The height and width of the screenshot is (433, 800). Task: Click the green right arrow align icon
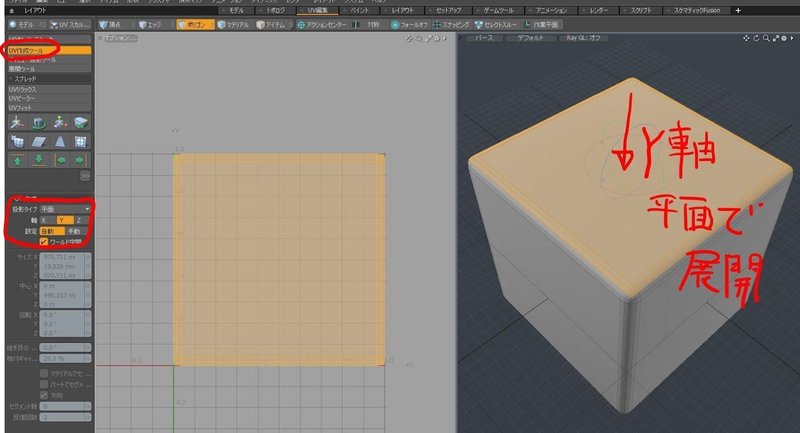[x=80, y=160]
